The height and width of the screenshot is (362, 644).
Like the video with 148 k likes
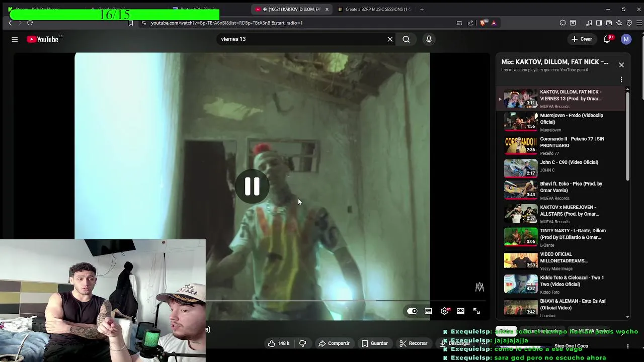279,343
